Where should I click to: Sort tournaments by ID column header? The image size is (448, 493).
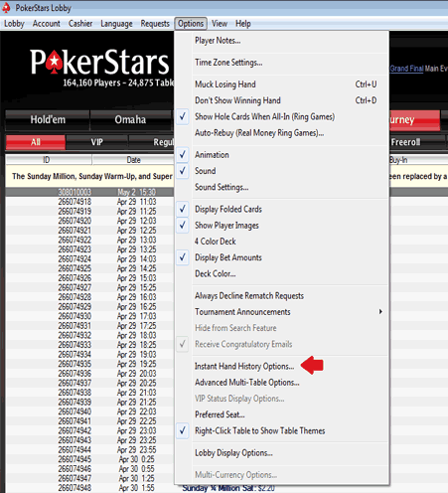click(x=49, y=160)
